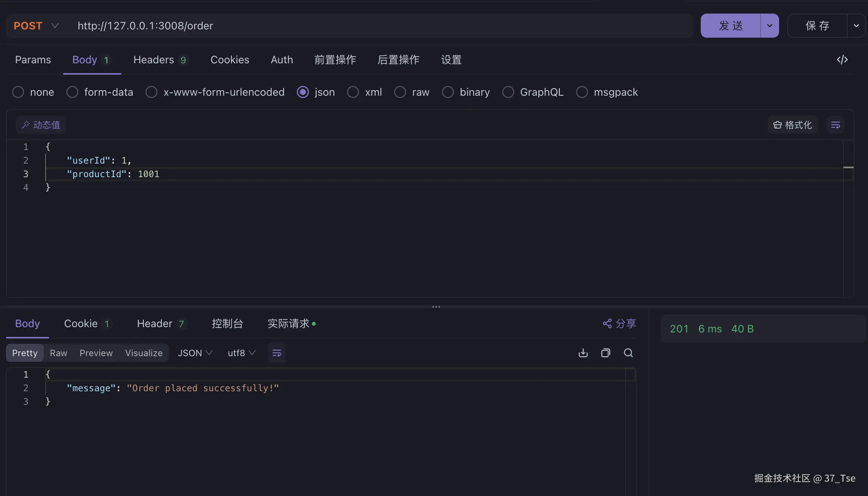Toggle word wrap in response viewer
868x496 pixels.
tap(277, 353)
